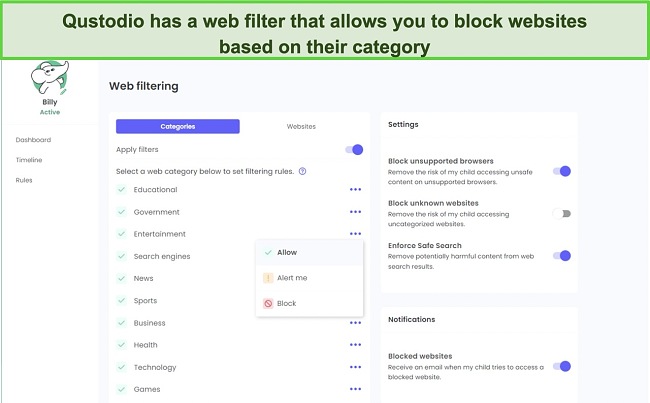This screenshot has height=403, width=650.
Task: Click the Government category label
Action: coord(157,212)
